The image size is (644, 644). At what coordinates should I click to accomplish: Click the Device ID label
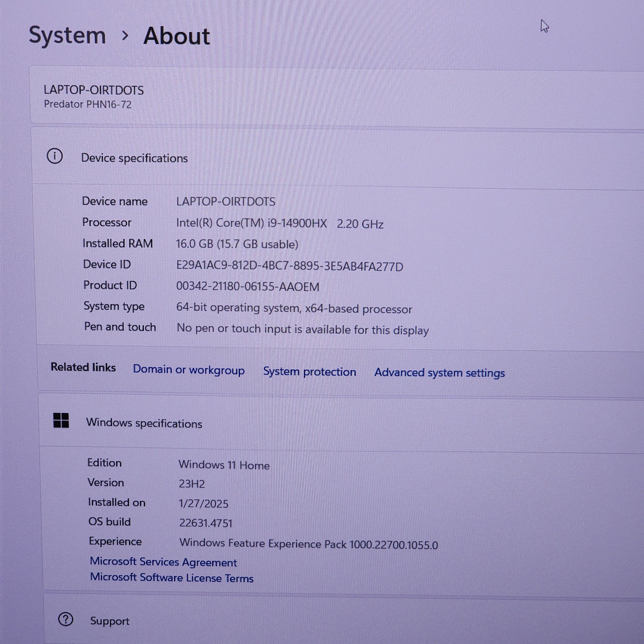[x=107, y=264]
